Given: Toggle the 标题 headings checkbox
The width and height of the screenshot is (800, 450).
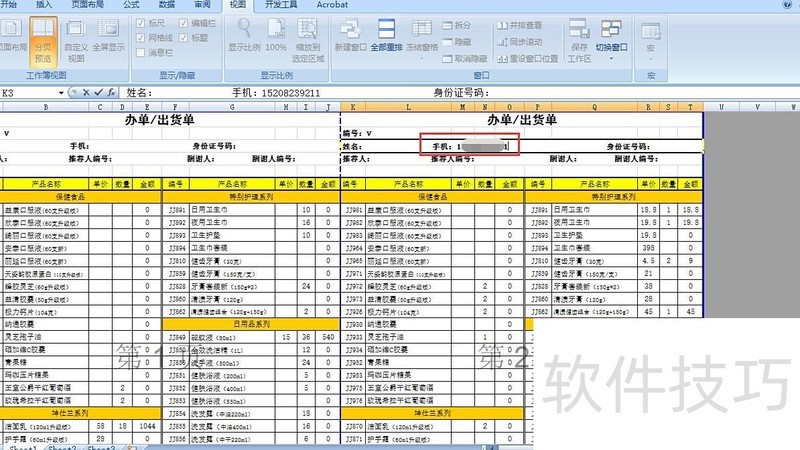Looking at the screenshot, I should click(184, 38).
